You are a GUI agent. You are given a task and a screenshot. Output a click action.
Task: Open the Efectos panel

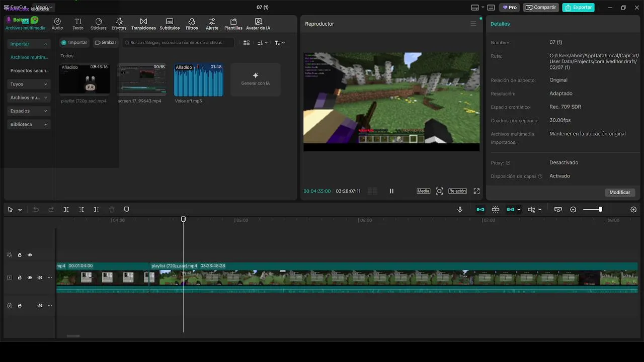[119, 24]
